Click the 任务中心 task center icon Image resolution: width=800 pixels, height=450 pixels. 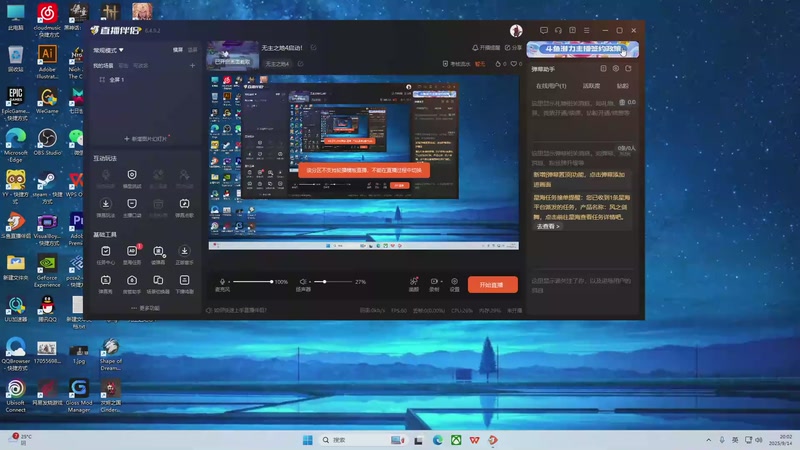[106, 251]
